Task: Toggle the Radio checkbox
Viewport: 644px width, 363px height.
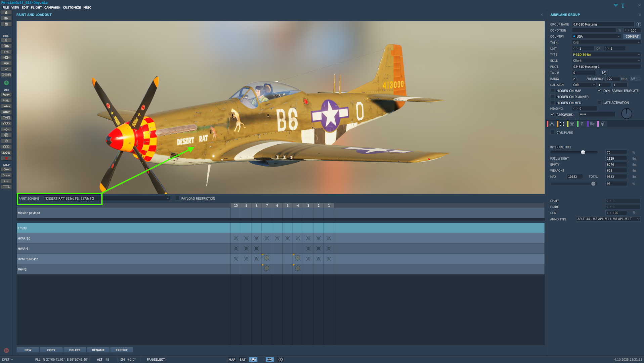Action: pyautogui.click(x=574, y=79)
